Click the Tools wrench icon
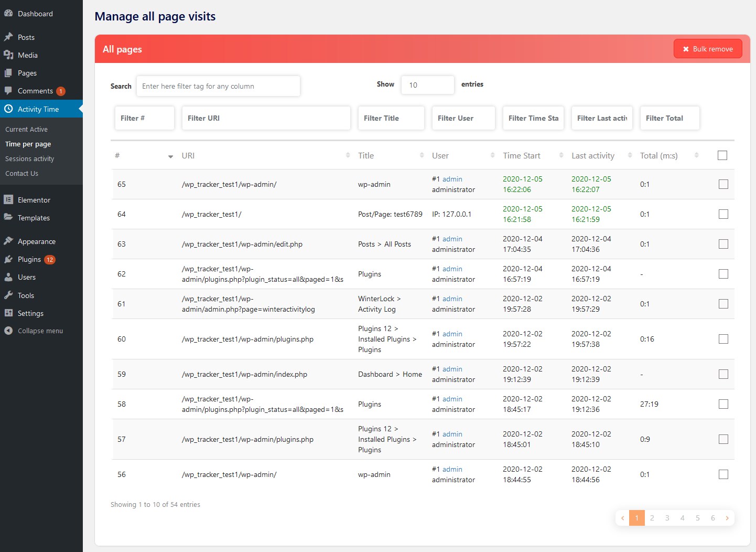 [x=8, y=295]
